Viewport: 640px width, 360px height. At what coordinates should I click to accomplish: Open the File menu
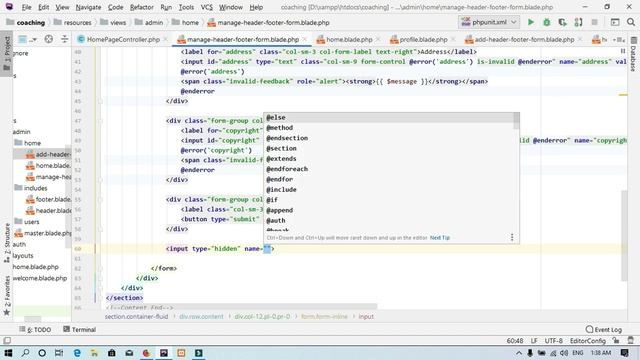coord(26,7)
